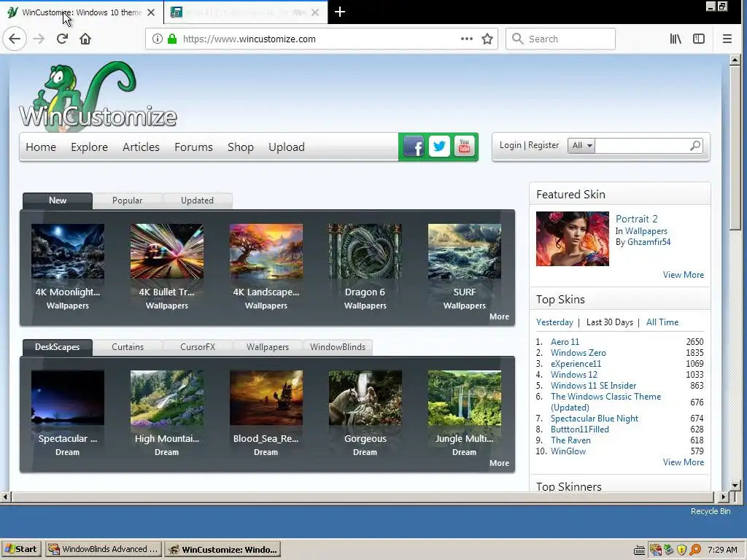Screen dimensions: 747x560
Task: Click the browser Search box
Action: [x=560, y=39]
